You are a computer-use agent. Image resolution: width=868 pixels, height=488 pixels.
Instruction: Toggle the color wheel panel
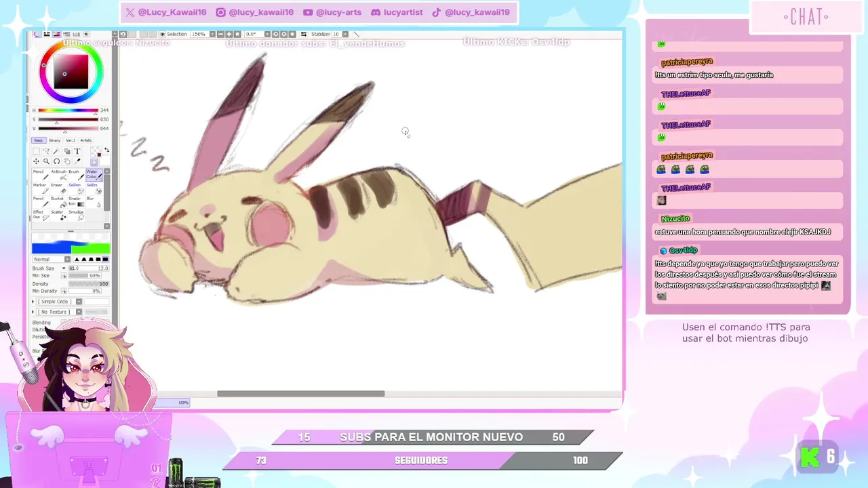(37, 34)
